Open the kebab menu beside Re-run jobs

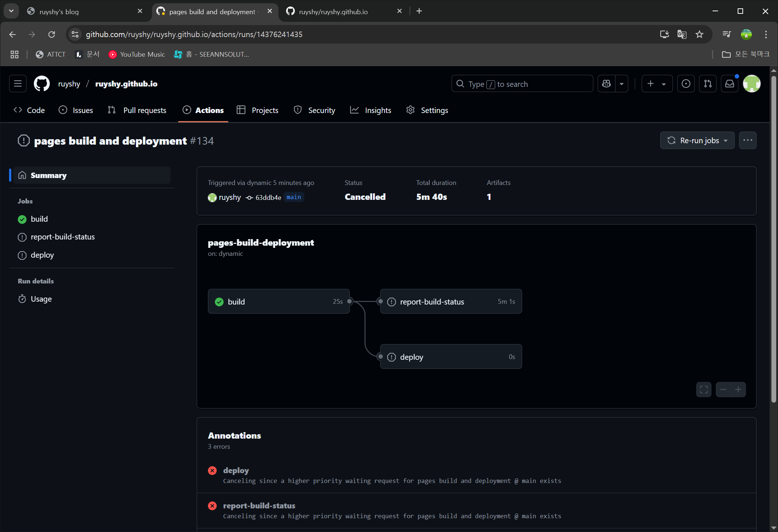click(747, 140)
